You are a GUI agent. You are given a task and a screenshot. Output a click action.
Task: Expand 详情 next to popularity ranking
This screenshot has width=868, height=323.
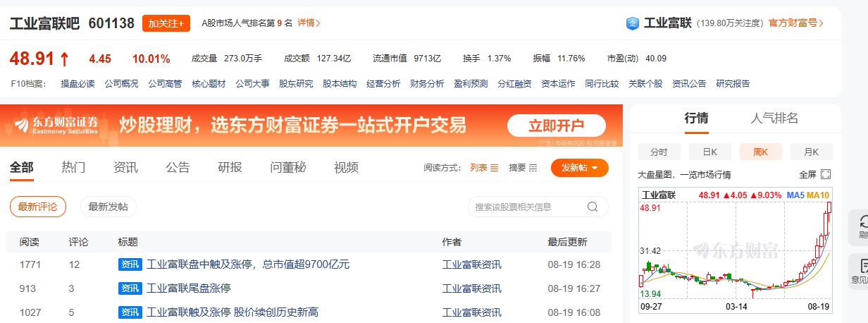pyautogui.click(x=309, y=23)
